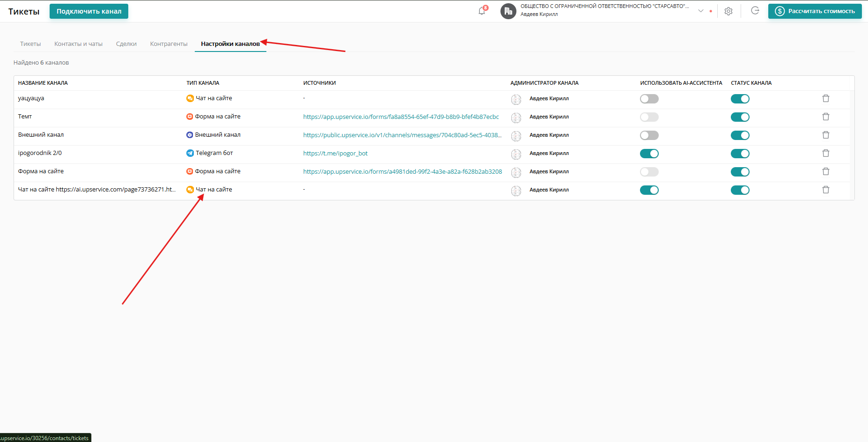868x442 pixels.
Task: Click the НАЗВАНИЕ КАНАЛА column header
Action: click(x=43, y=83)
